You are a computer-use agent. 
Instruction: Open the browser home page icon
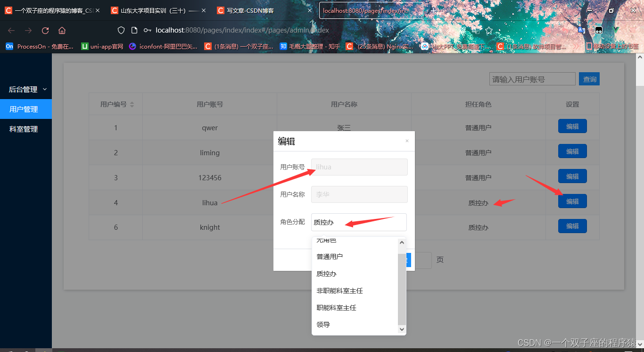(x=62, y=30)
